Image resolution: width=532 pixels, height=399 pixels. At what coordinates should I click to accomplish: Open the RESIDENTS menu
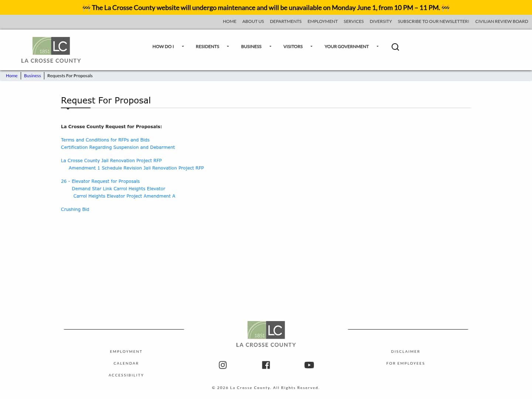click(x=207, y=47)
